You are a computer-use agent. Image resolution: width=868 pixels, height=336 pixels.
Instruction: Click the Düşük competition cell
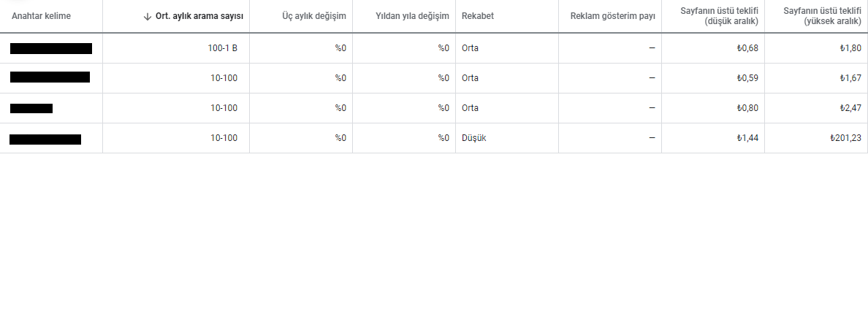[474, 138]
